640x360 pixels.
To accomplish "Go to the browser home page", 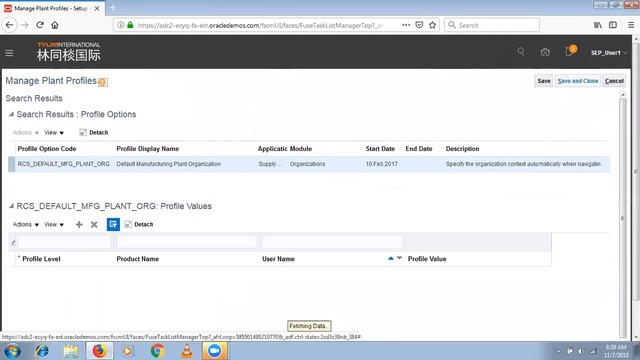I will tap(55, 25).
